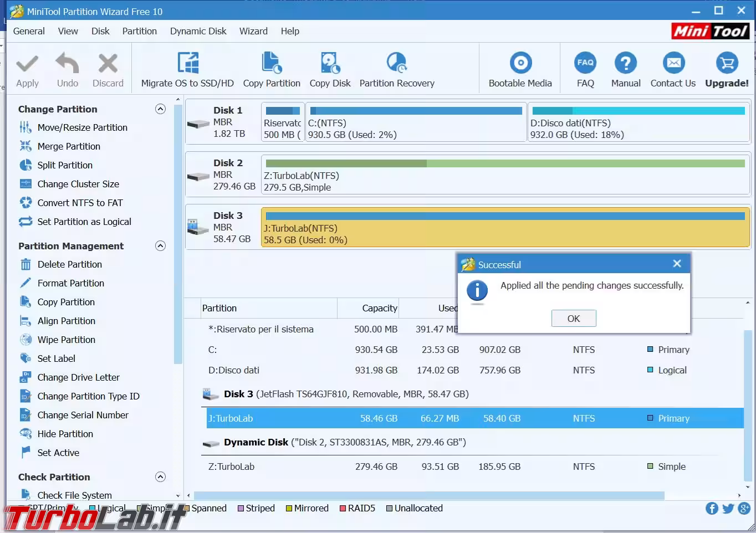Close the Successful dialog with X
The height and width of the screenshot is (533, 756).
click(x=677, y=264)
